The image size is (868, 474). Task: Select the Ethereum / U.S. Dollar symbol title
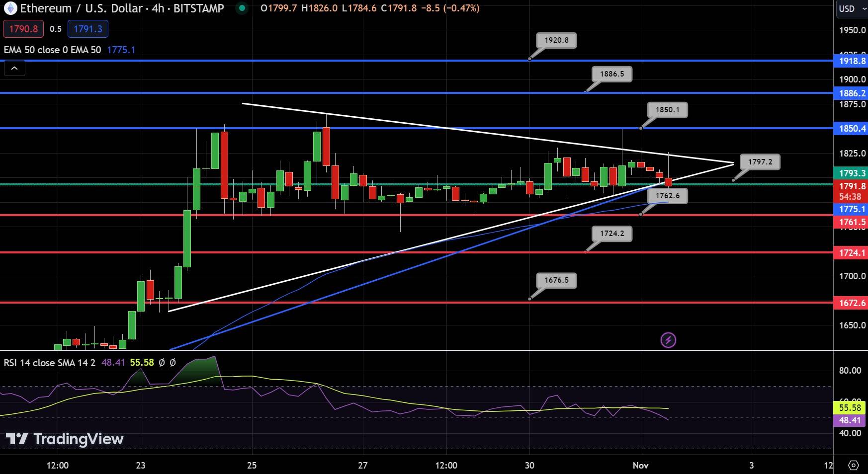point(122,8)
